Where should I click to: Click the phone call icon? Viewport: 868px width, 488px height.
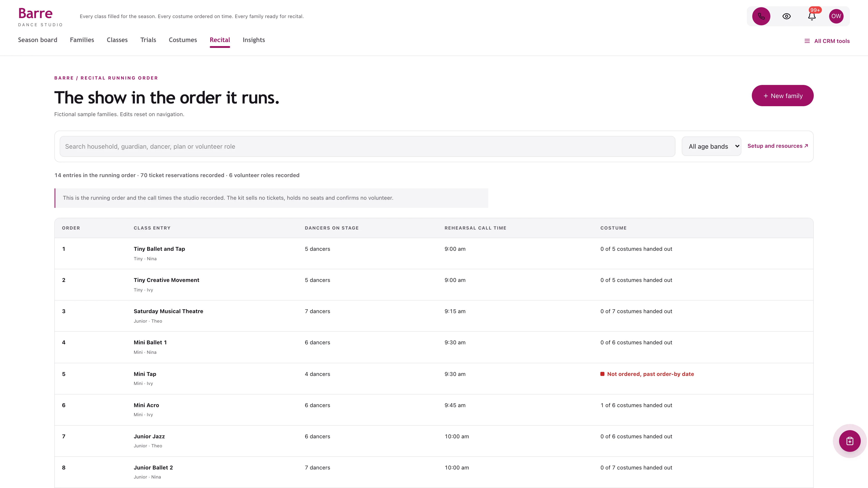point(761,16)
